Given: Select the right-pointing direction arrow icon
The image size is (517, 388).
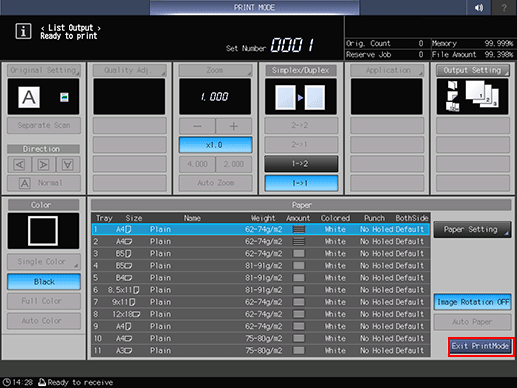Looking at the screenshot, I should pos(44,164).
